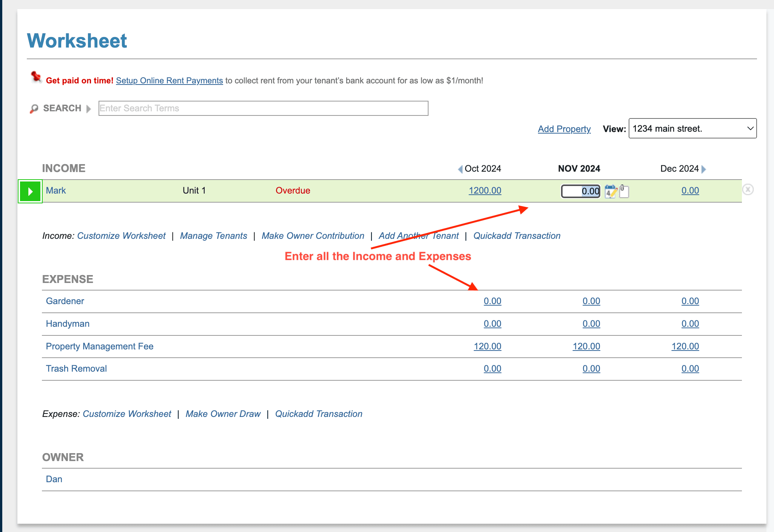Image resolution: width=774 pixels, height=532 pixels.
Task: Click Manage Tenants link
Action: click(213, 236)
